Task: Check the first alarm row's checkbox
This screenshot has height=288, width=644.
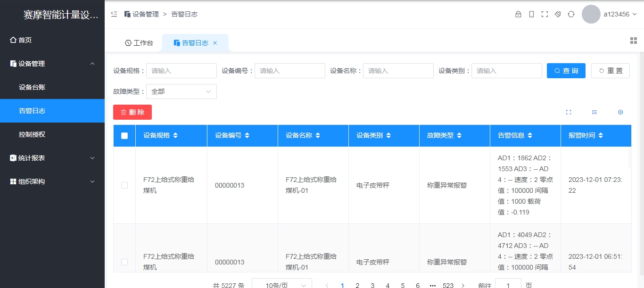Action: coord(124,185)
